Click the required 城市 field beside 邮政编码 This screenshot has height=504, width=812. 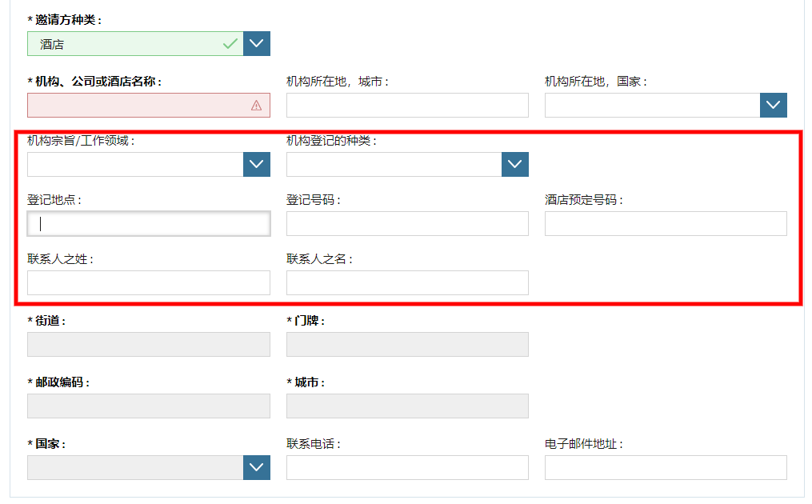(x=407, y=406)
